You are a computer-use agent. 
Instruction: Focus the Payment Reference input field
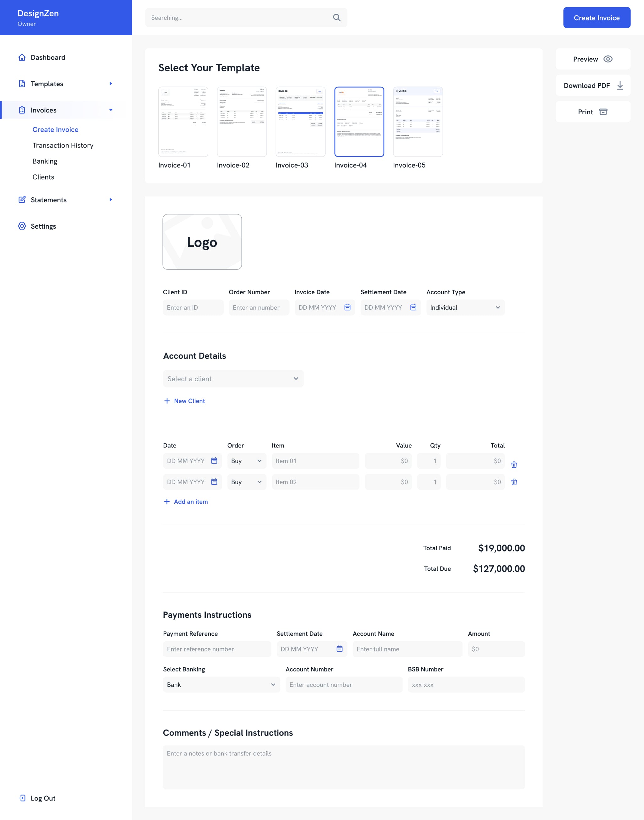[217, 649]
